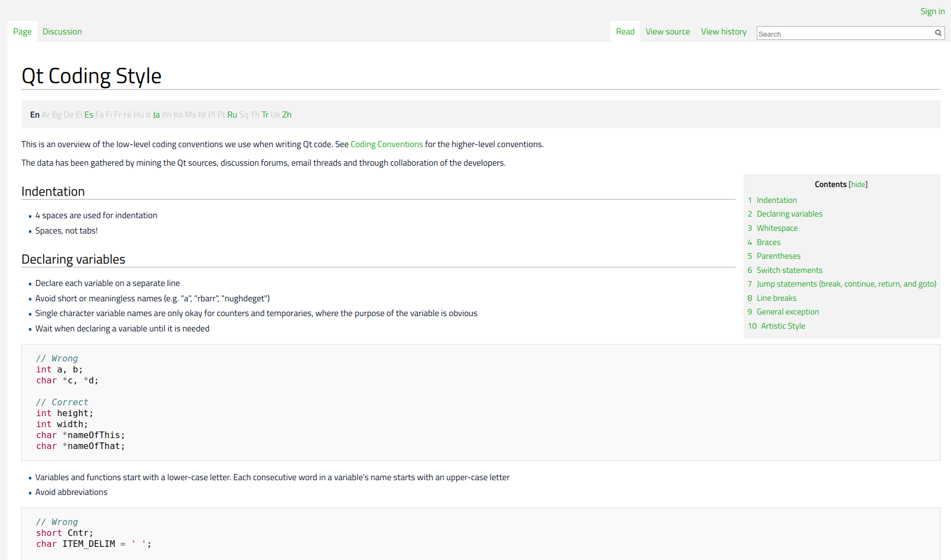Click the Qt Coding Style page title
This screenshot has height=560, width=951.
[x=91, y=76]
